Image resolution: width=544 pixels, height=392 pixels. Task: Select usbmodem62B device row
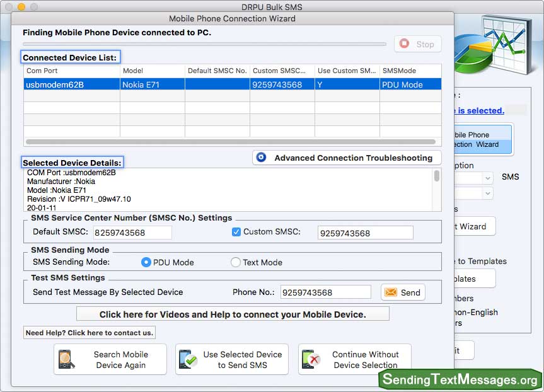tap(233, 84)
